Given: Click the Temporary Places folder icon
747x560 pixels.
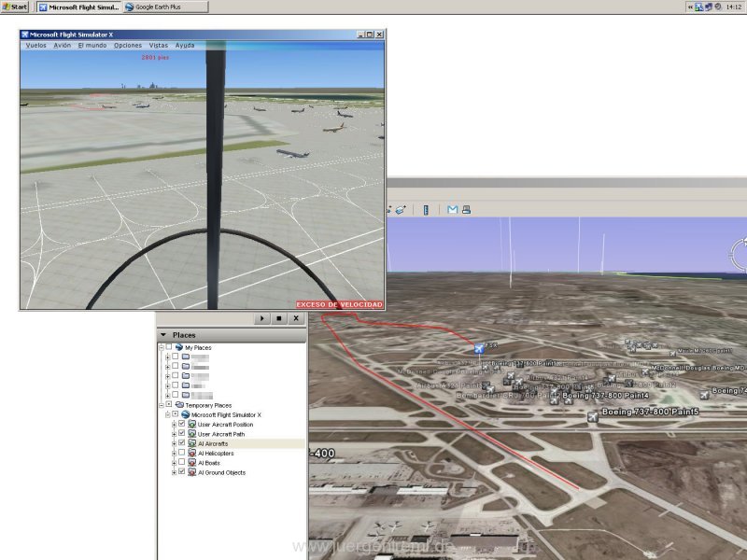Looking at the screenshot, I should click(179, 405).
